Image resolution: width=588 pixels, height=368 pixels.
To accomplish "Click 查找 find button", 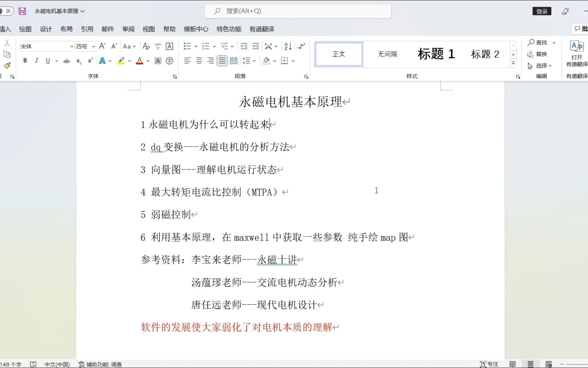I will 538,43.
